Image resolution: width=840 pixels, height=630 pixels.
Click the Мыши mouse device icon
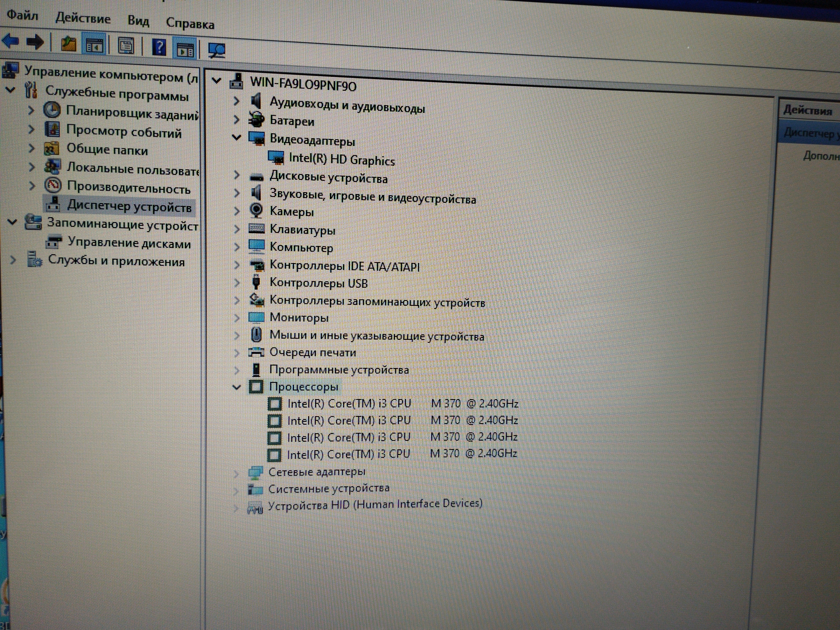point(256,335)
